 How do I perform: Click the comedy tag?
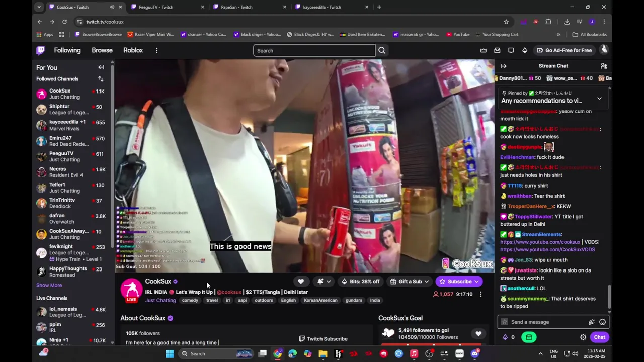190,300
